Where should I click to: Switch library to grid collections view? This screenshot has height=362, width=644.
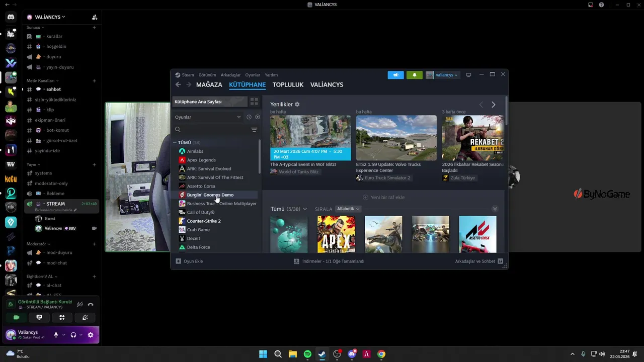(254, 102)
